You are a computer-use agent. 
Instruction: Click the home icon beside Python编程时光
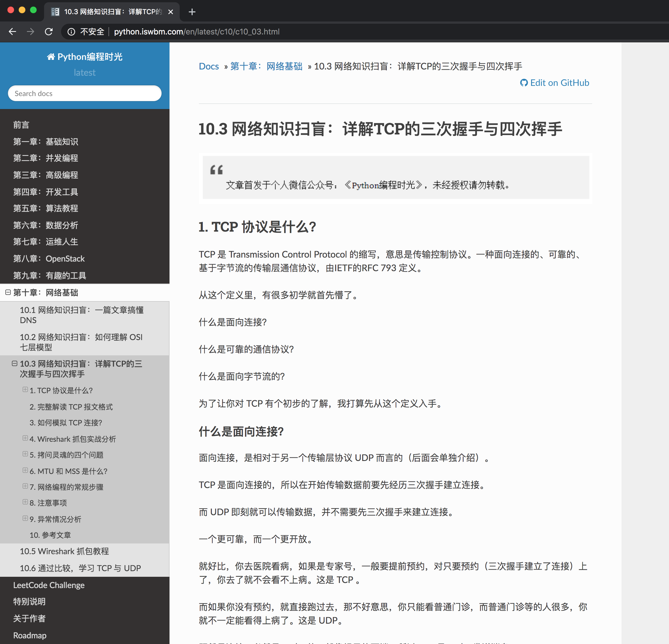(51, 57)
